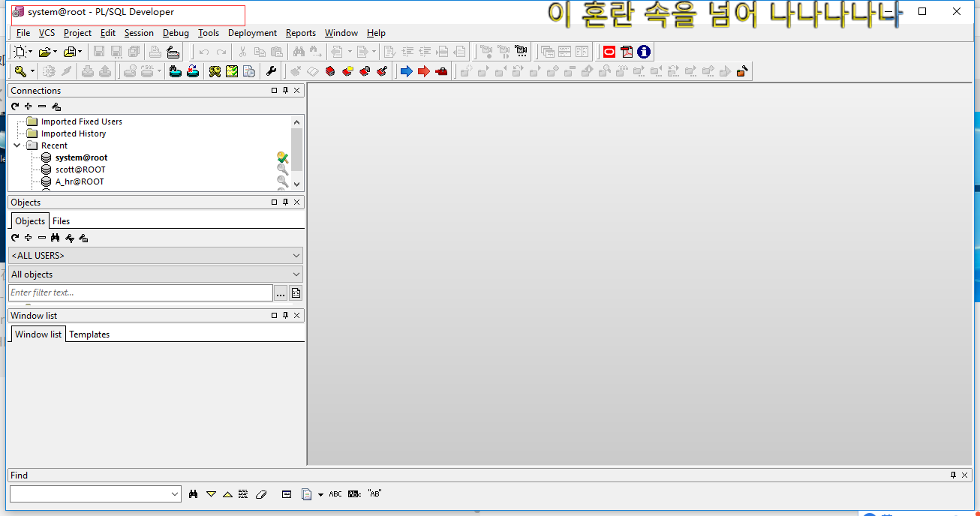Click the yellow down triangle in Find bar
The height and width of the screenshot is (516, 980).
pos(211,494)
